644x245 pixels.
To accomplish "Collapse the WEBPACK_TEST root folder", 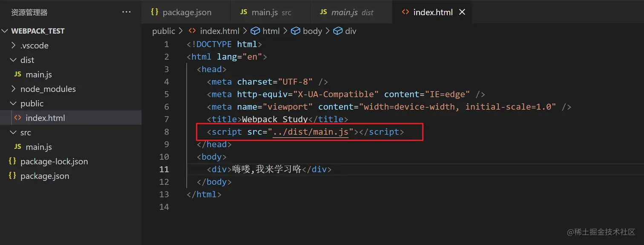I will pos(5,31).
